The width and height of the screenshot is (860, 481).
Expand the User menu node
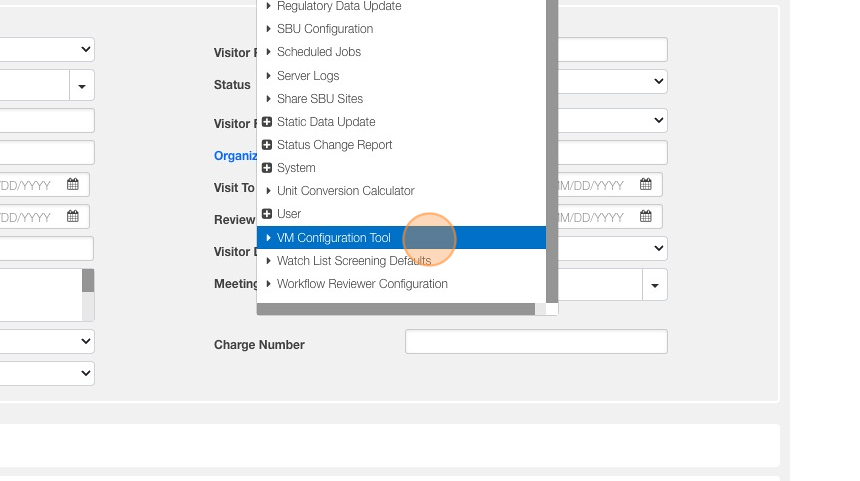267,214
